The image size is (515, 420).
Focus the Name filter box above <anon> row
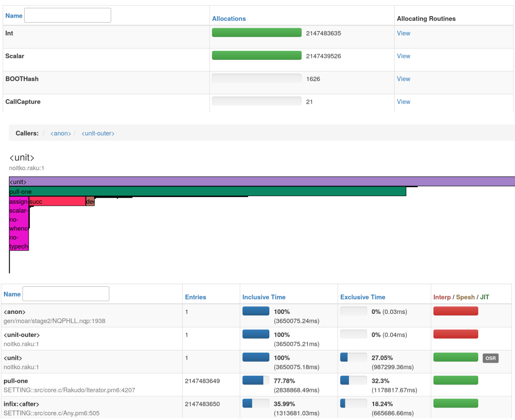[x=65, y=294]
